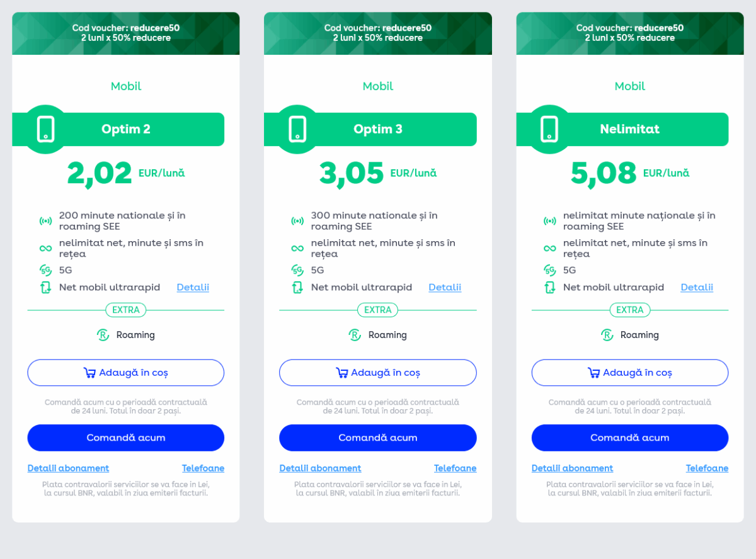Click the 5G icon in Optim 3 card
The image size is (756, 559).
point(297,270)
